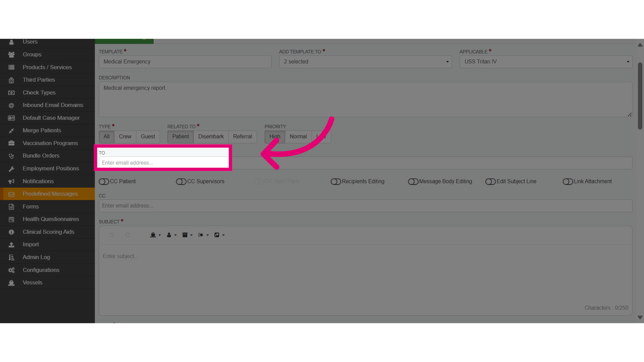
Task: Open the sign-out arrow dropdown in subject toolbar
Action: (203, 235)
